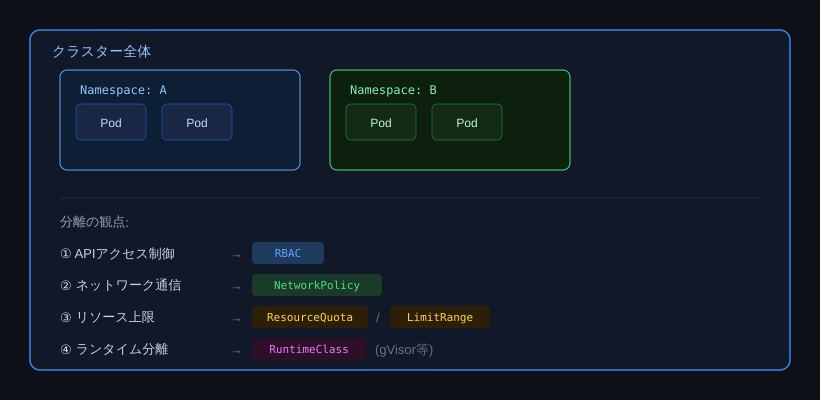Click the 分離の観点 heading
820x400 pixels.
pos(94,222)
